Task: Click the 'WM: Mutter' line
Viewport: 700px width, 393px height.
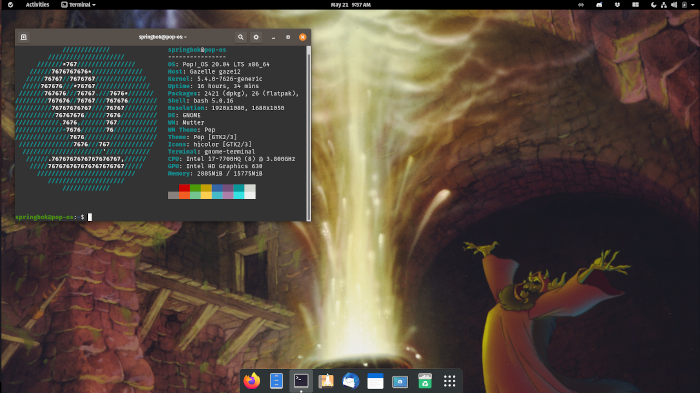Action: (186, 122)
